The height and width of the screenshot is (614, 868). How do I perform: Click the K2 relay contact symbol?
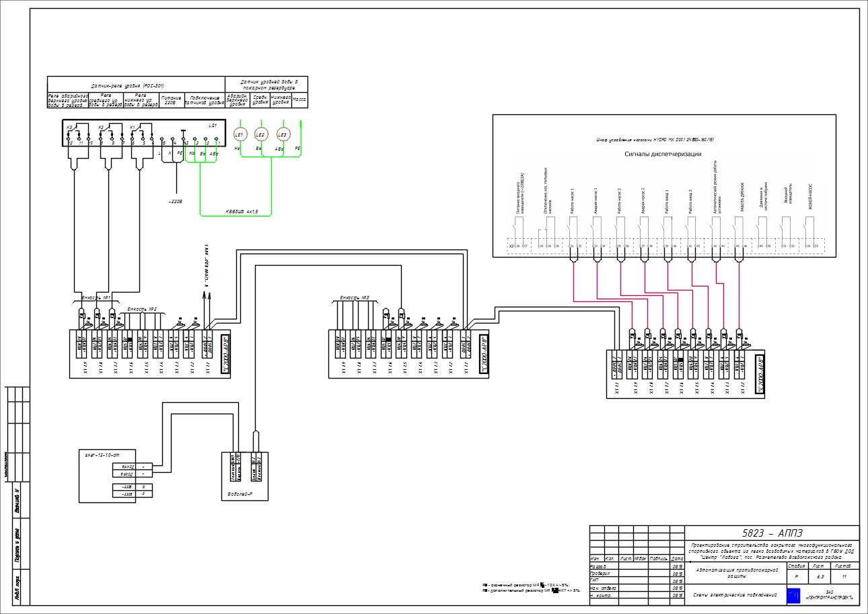[106, 128]
